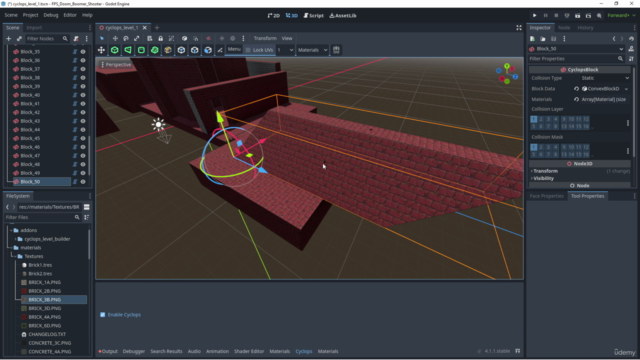Click the viewport orientation axis gizmo
The height and width of the screenshot is (360, 640).
(x=507, y=74)
